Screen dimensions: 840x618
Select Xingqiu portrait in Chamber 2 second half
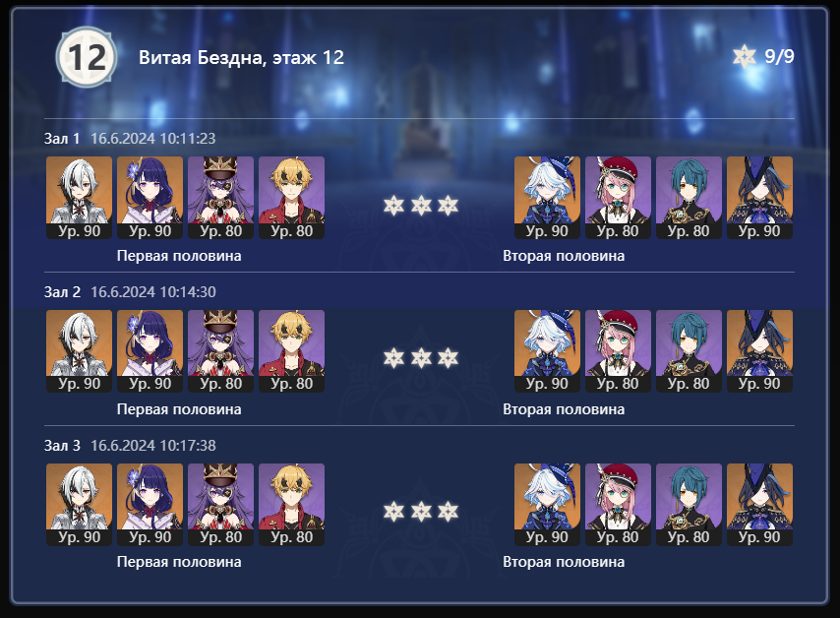tap(689, 351)
